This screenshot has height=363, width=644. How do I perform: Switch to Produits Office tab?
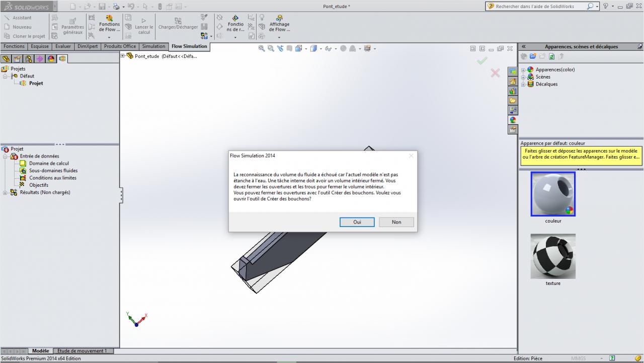coord(120,46)
